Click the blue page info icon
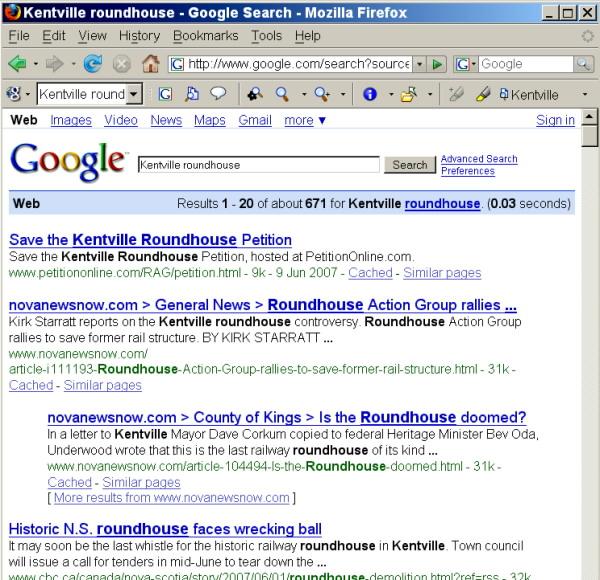 [370, 94]
